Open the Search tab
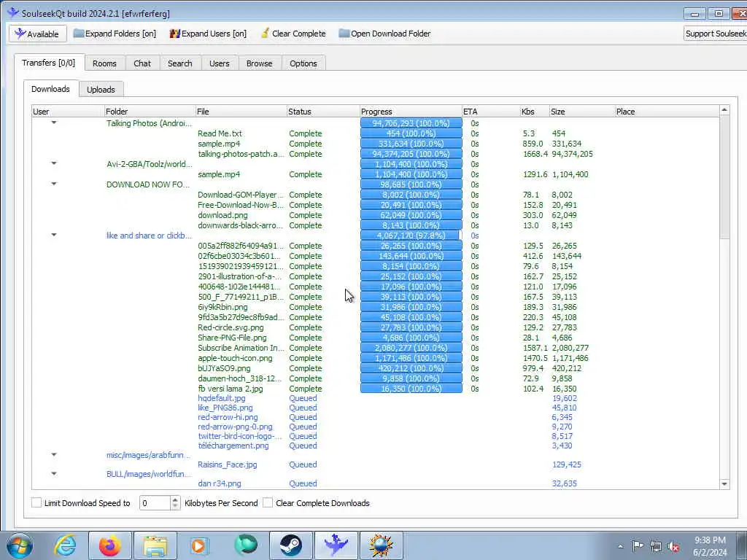The width and height of the screenshot is (747, 560). tap(180, 63)
